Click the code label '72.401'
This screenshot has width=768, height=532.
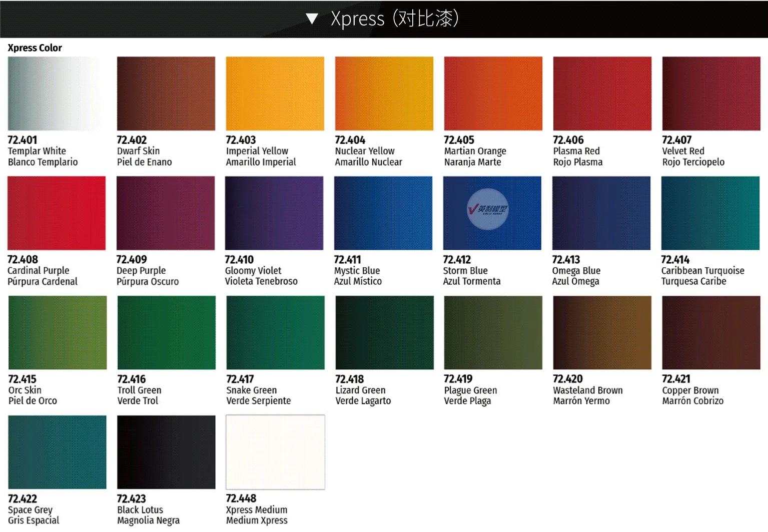coord(23,140)
